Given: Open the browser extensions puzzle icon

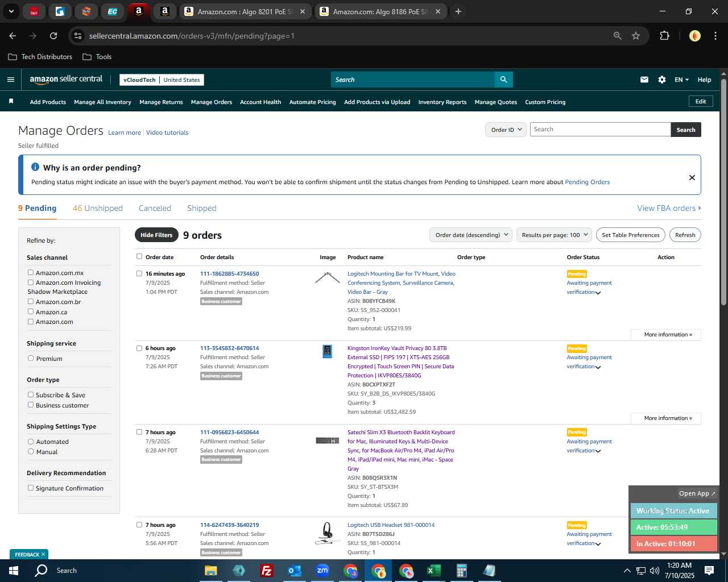Looking at the screenshot, I should (x=664, y=36).
